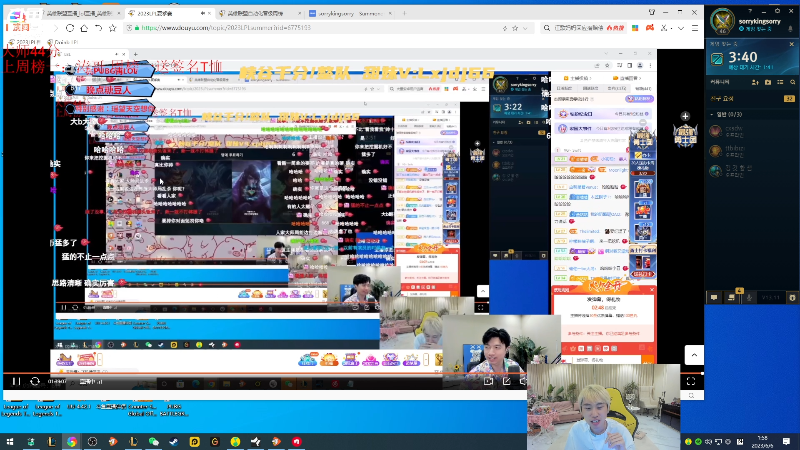
Task: Toggle League client notification bell
Action: coord(791,28)
